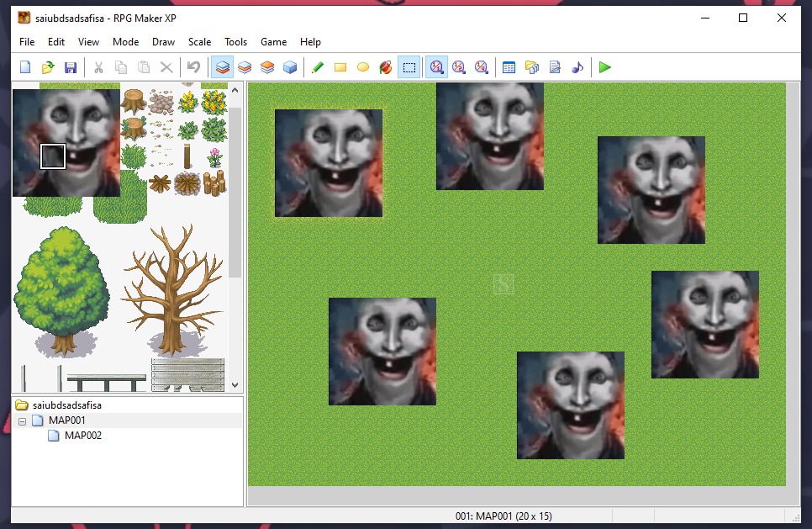The height and width of the screenshot is (529, 812).
Task: Start Playtest with green play icon
Action: [x=605, y=67]
